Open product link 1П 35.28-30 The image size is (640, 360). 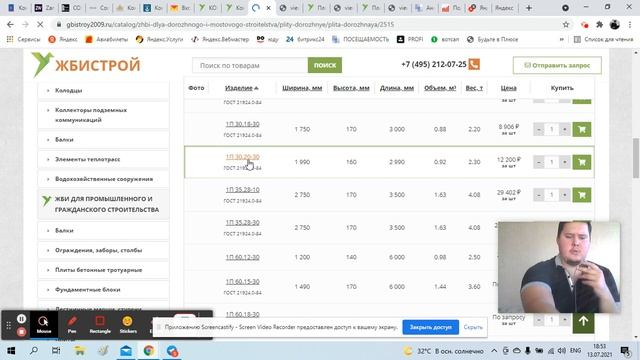[242, 222]
